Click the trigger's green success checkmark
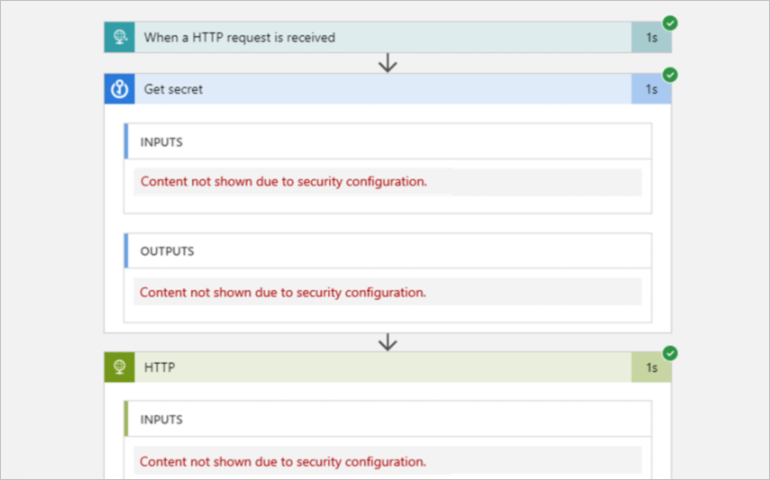 670,22
